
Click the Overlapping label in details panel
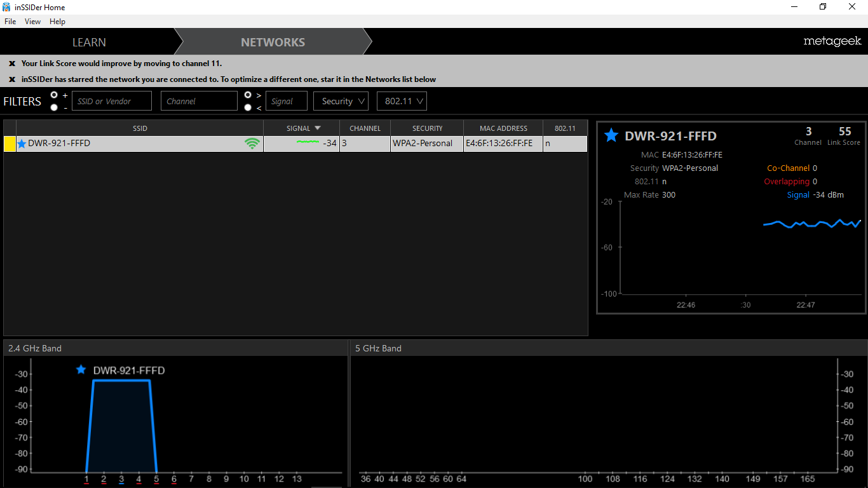[787, 182]
